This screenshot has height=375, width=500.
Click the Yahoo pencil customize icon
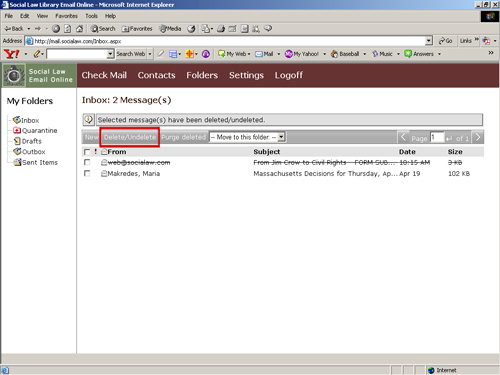pos(37,54)
